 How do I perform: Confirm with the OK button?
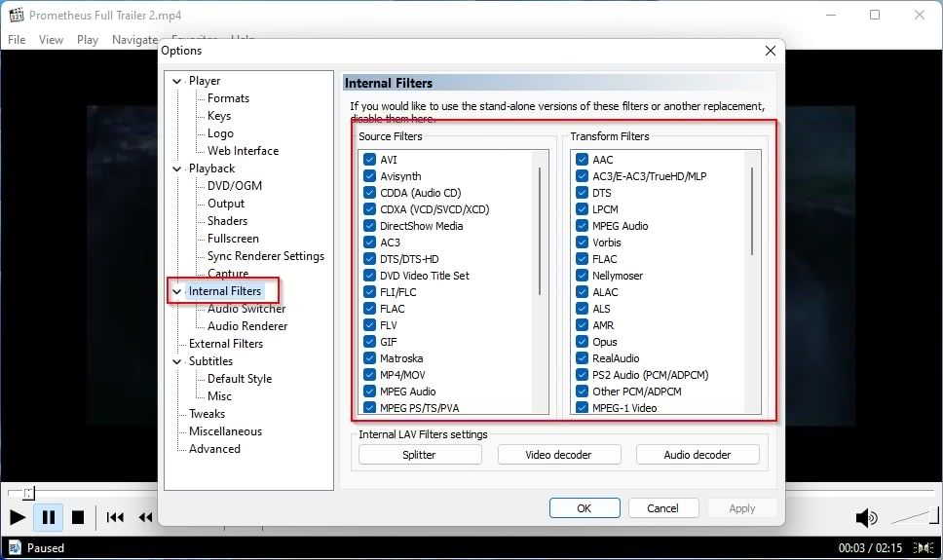pos(585,508)
